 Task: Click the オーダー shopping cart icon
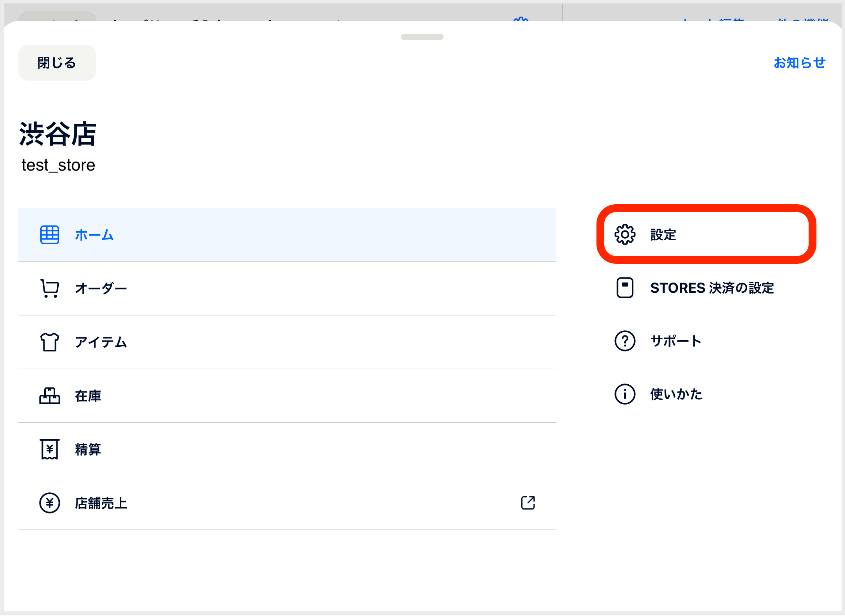pos(50,288)
